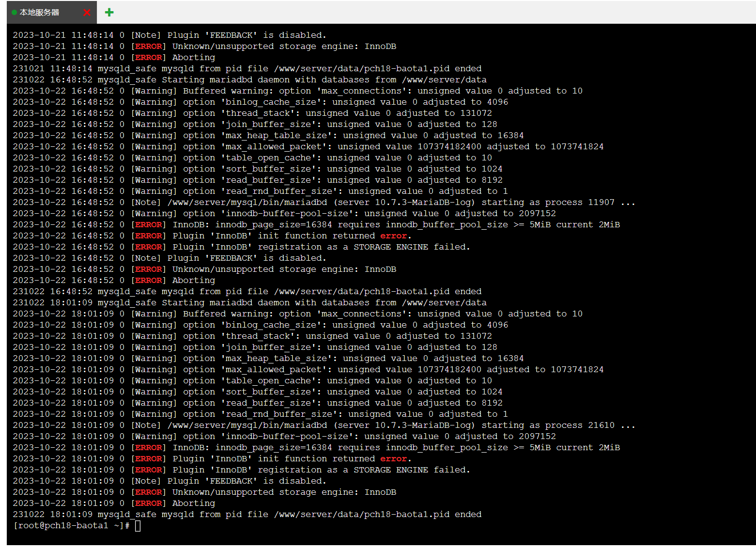Click 'max_connections' in the 16:48:52 Buffered warning

[362, 91]
